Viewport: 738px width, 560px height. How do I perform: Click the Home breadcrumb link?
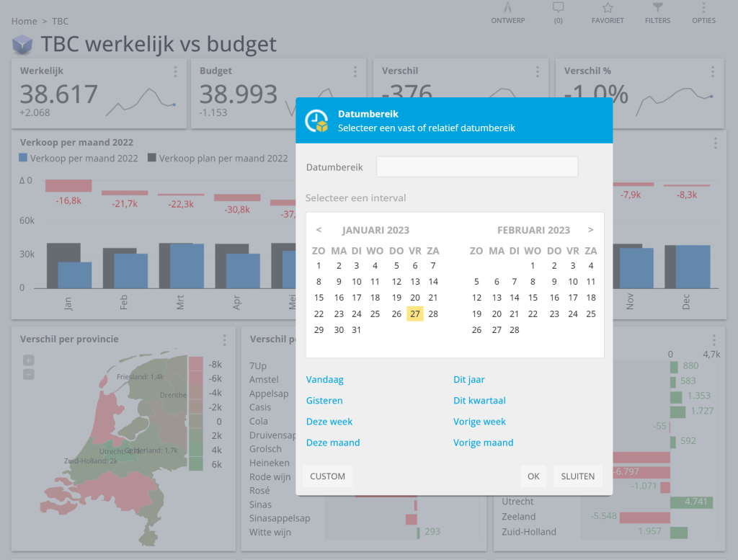(x=24, y=22)
